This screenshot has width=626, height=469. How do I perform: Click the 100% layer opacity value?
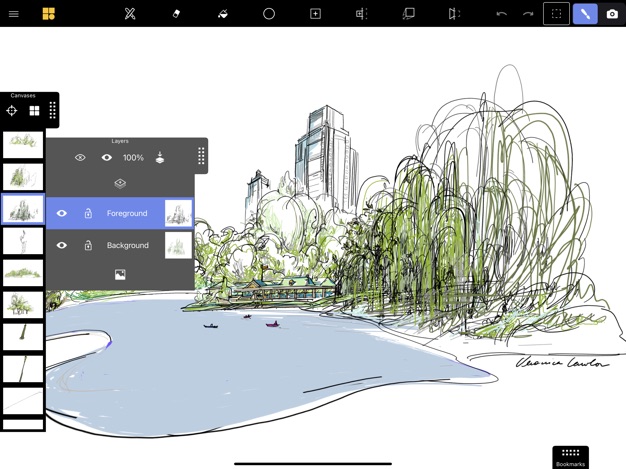(133, 158)
